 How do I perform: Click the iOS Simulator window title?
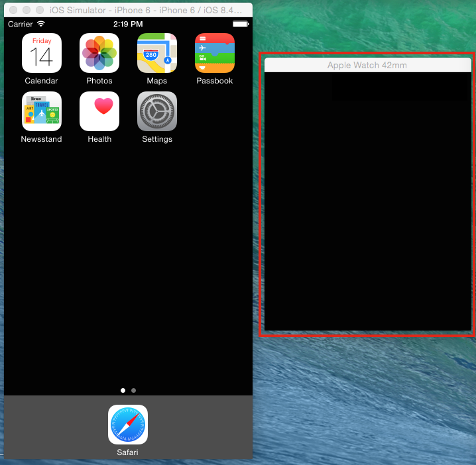click(x=146, y=11)
